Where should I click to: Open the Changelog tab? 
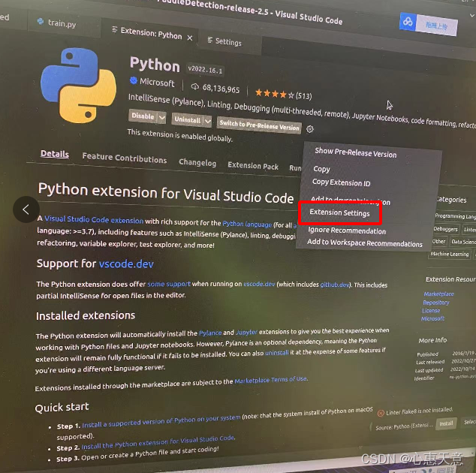pos(197,163)
